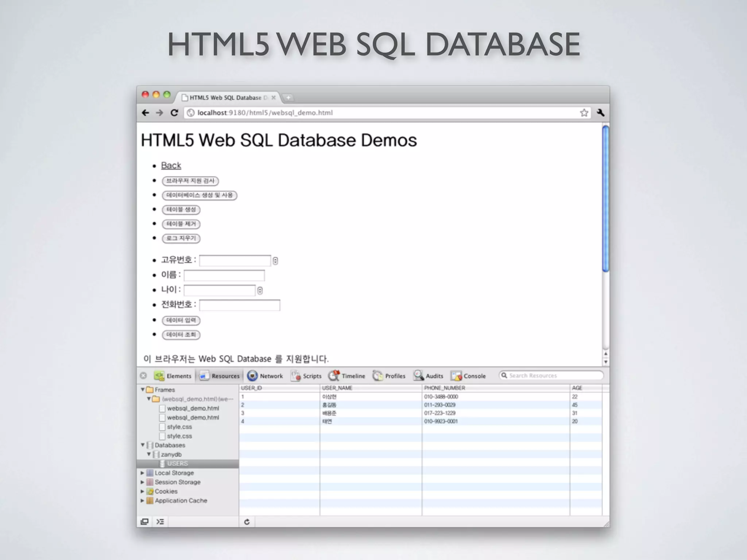Click the page's vertical scrollbar thumb
Image resolution: width=747 pixels, height=560 pixels.
click(606, 198)
